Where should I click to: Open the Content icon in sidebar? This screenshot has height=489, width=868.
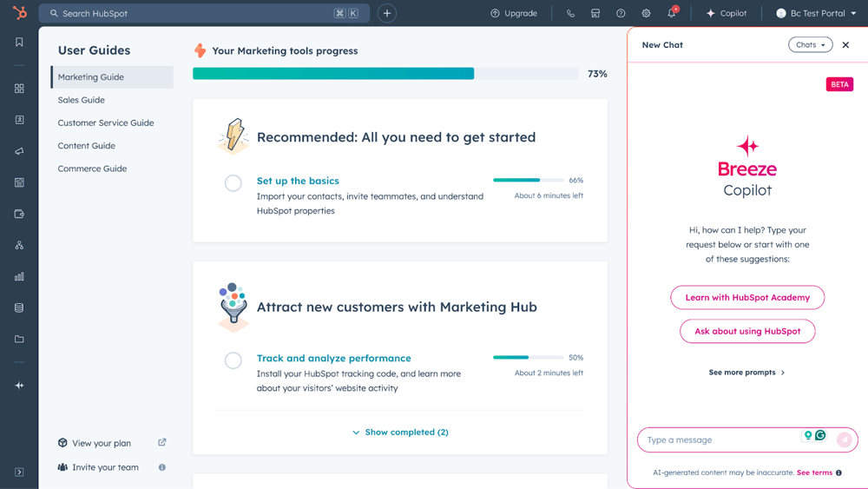(19, 182)
